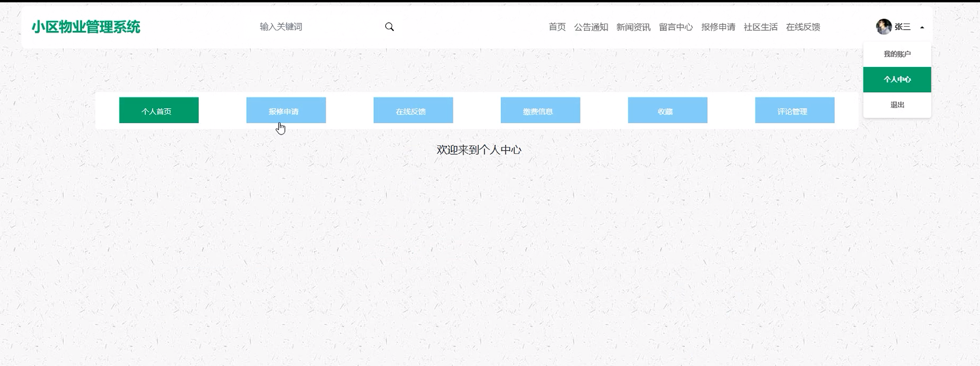The height and width of the screenshot is (366, 980).
Task: Select 个人中心 in the user dropdown
Action: click(897, 80)
